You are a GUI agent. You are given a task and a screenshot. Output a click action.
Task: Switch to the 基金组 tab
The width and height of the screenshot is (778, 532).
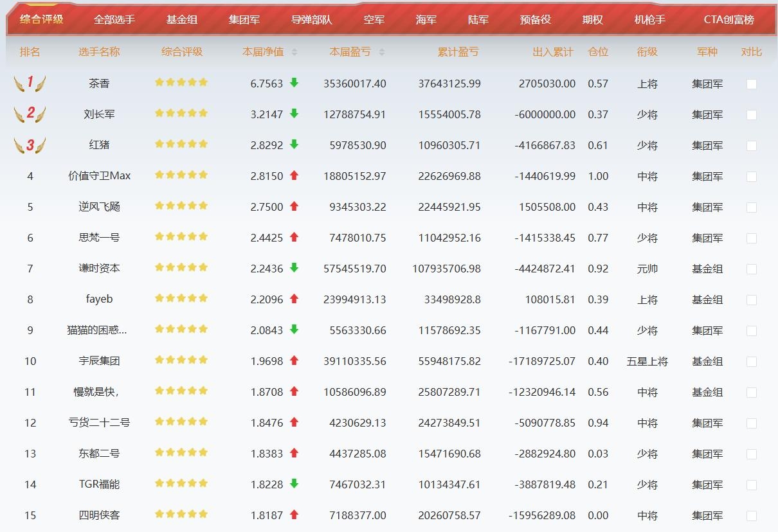point(182,19)
